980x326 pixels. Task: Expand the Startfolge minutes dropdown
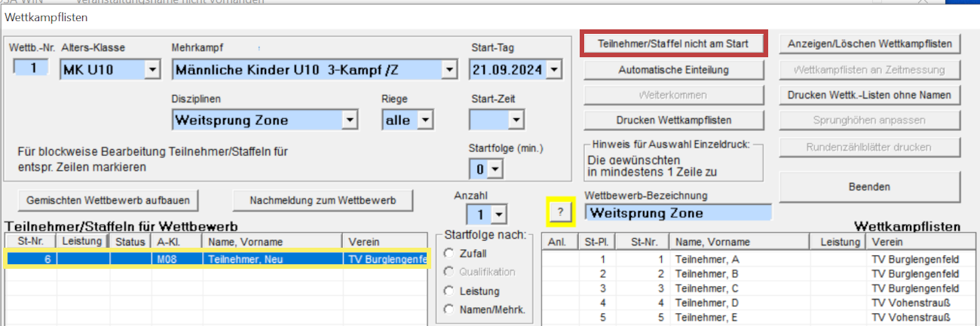(x=495, y=169)
